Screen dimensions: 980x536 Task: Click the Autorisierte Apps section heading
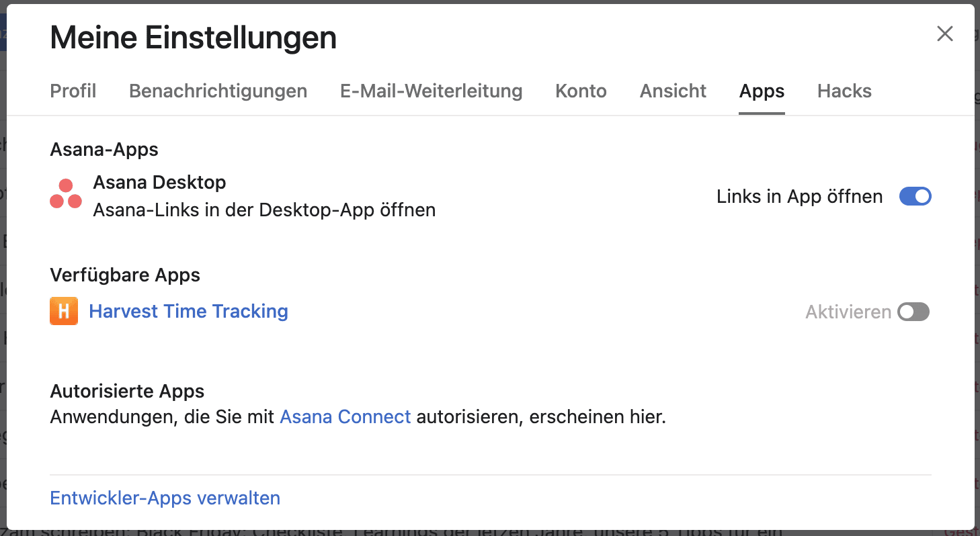pyautogui.click(x=127, y=391)
